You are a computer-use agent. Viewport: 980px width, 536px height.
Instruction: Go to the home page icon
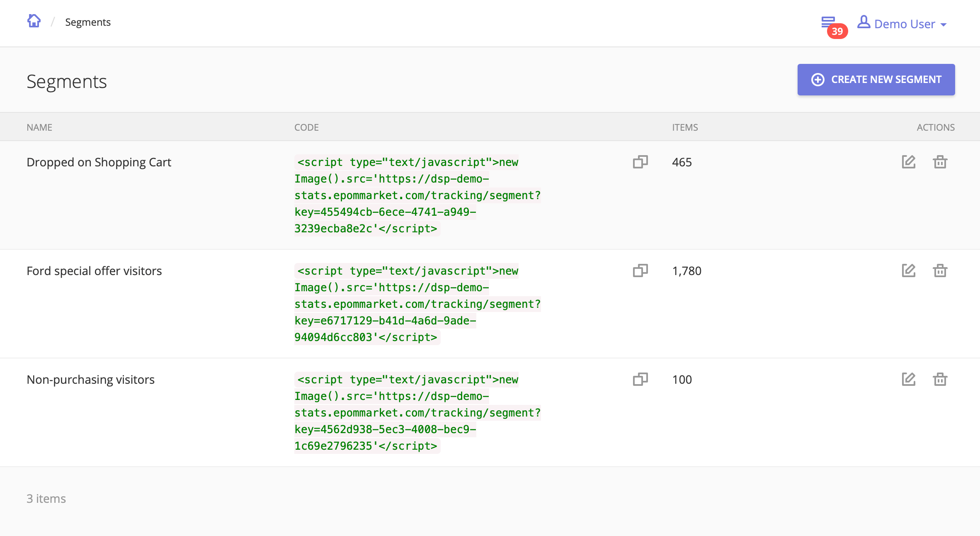click(x=34, y=21)
